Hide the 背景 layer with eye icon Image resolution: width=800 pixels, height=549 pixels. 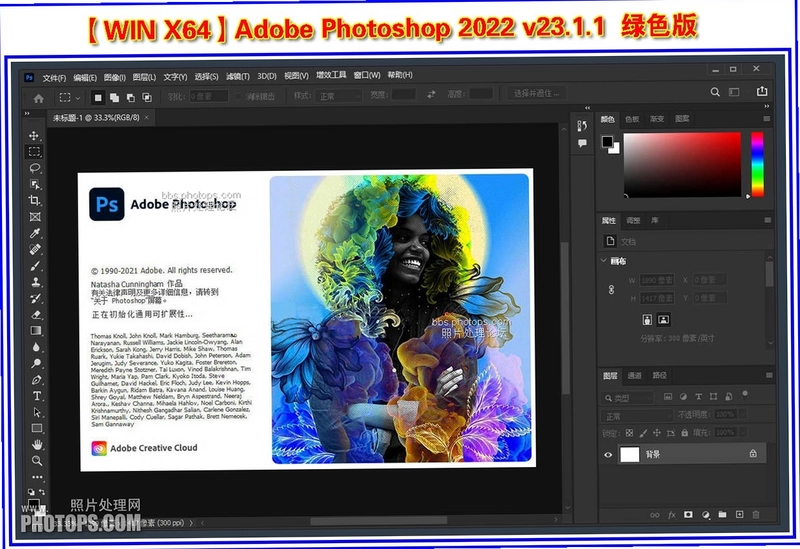[x=608, y=455]
